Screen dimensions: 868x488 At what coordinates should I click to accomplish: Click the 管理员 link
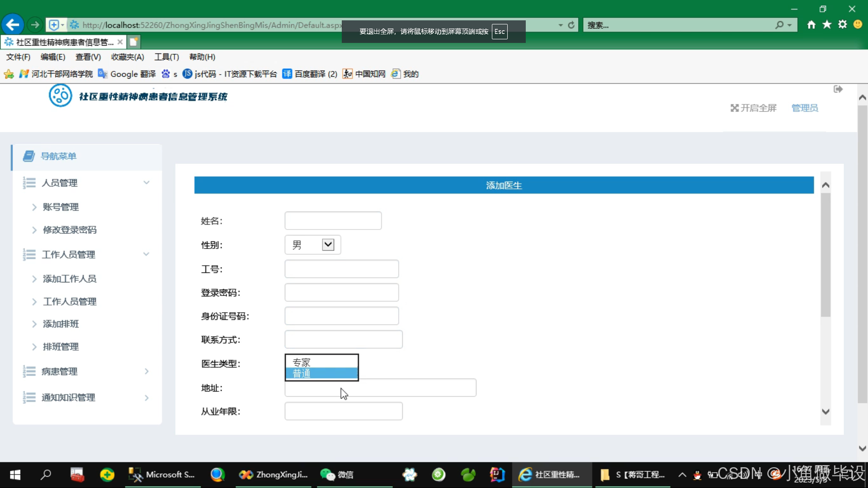805,108
